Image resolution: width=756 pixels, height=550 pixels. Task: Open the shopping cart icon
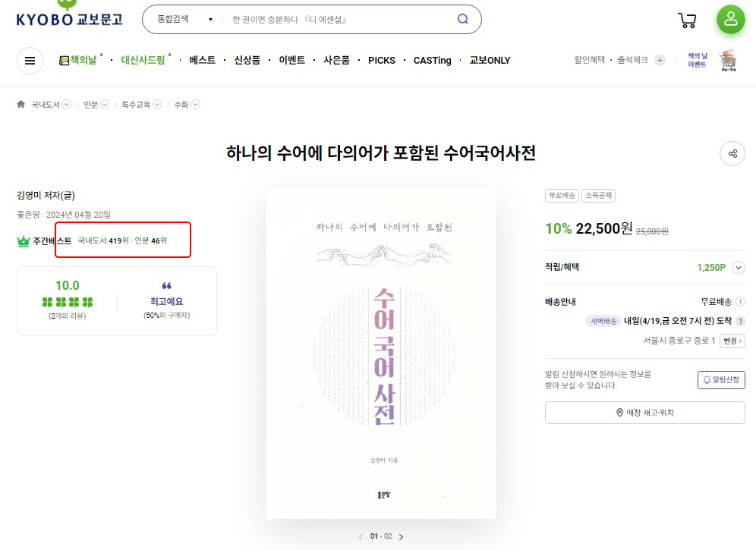pos(687,20)
